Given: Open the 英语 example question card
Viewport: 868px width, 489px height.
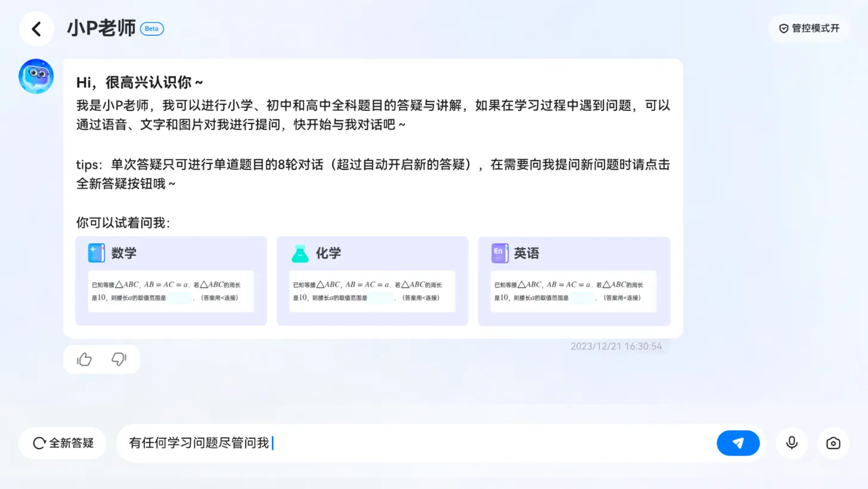Looking at the screenshot, I should [573, 290].
